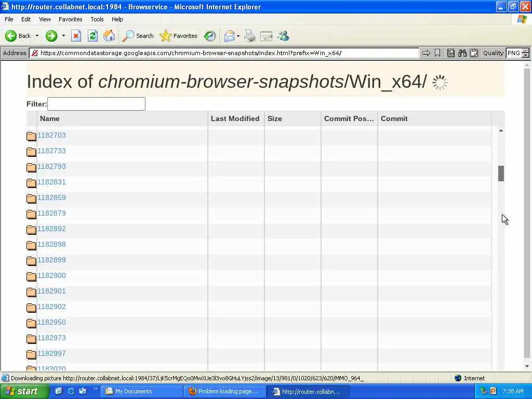Open the Tools menu

(97, 19)
